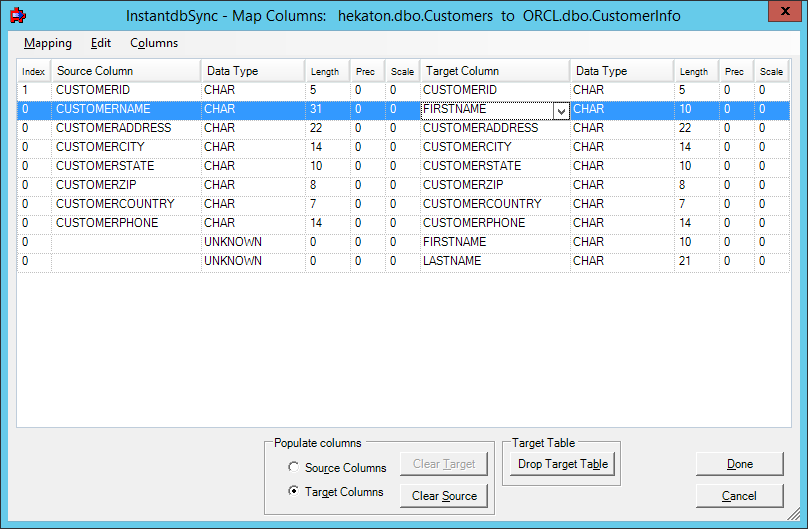Open the Mapping menu
Screen dimensions: 808x529
pyautogui.click(x=48, y=43)
